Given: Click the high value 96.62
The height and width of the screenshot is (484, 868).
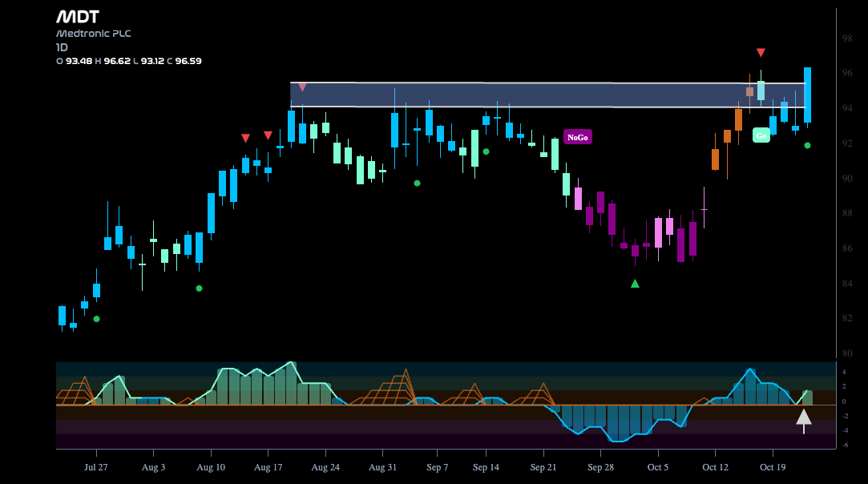Looking at the screenshot, I should coord(117,61).
